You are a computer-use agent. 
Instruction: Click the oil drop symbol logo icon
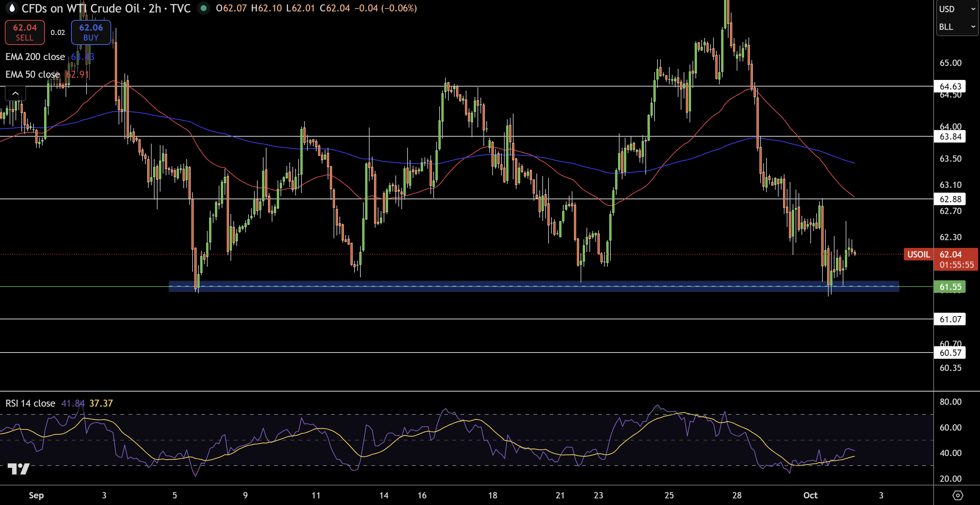tap(12, 8)
